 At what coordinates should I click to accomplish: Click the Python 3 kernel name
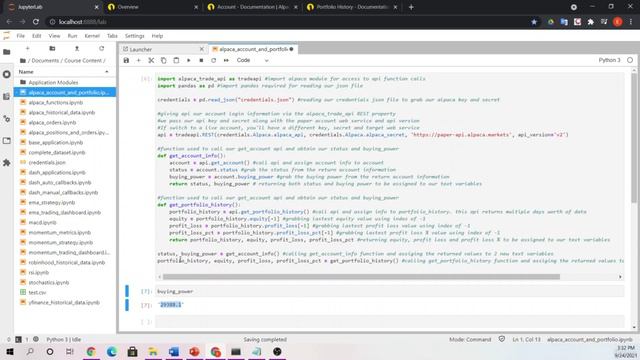coord(609,60)
